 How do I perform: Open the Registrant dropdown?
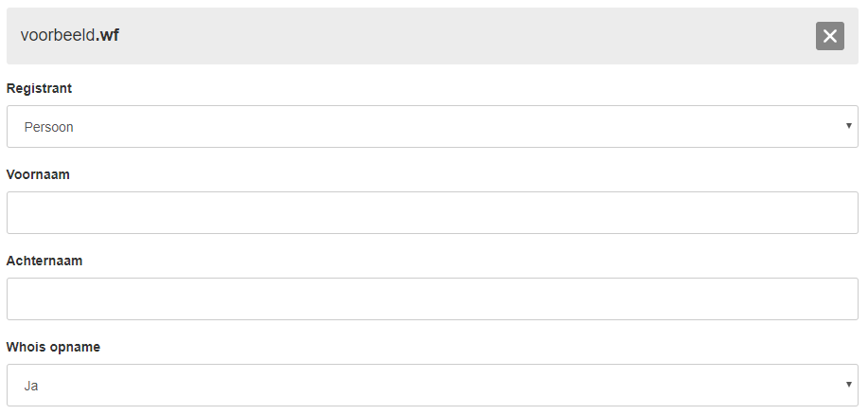coord(433,126)
